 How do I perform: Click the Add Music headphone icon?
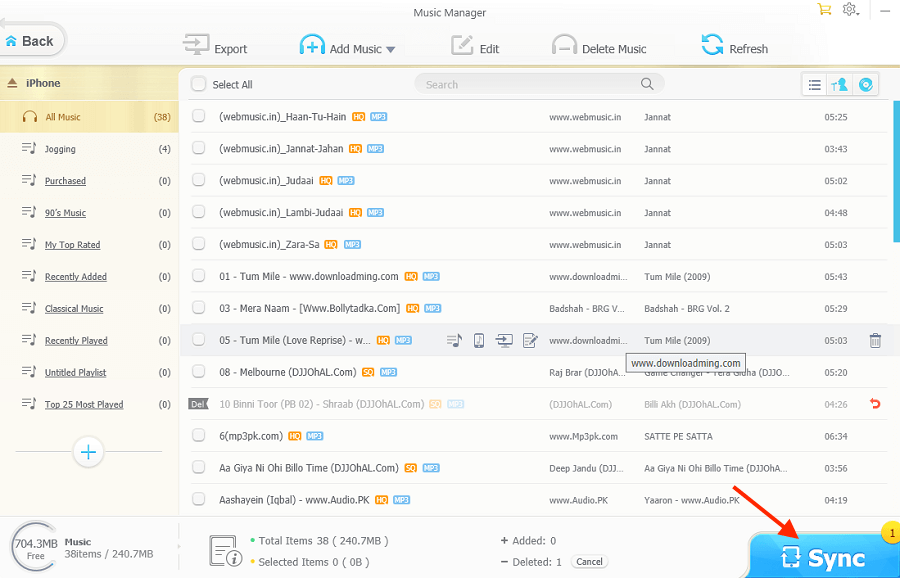tap(312, 45)
